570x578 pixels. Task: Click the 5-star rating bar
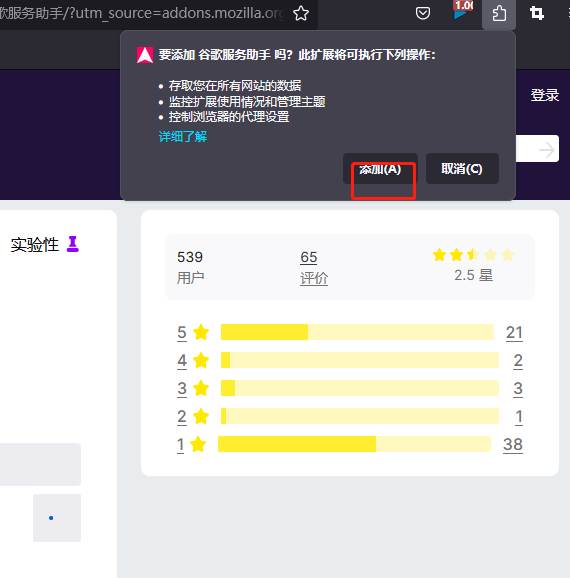tap(357, 332)
